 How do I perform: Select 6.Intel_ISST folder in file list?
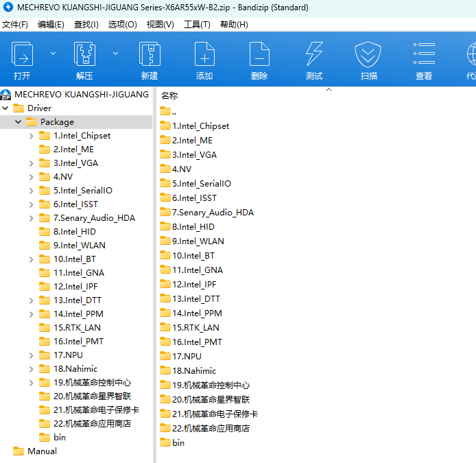click(188, 198)
